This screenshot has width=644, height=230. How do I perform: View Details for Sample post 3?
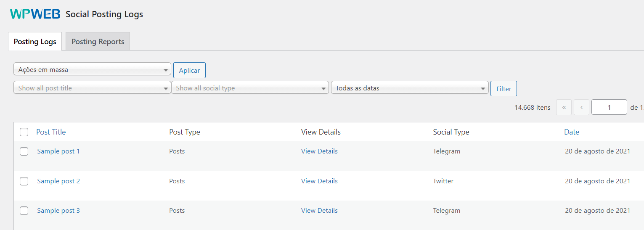pyautogui.click(x=319, y=211)
